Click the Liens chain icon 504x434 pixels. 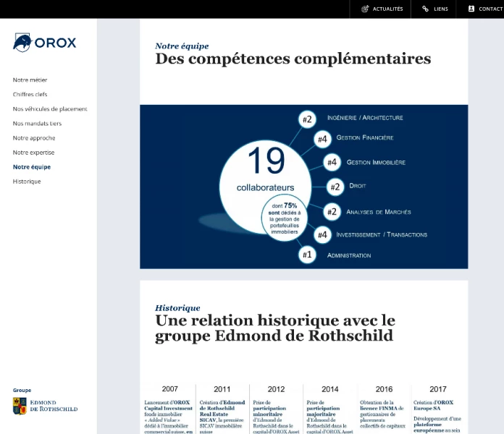pyautogui.click(x=425, y=9)
